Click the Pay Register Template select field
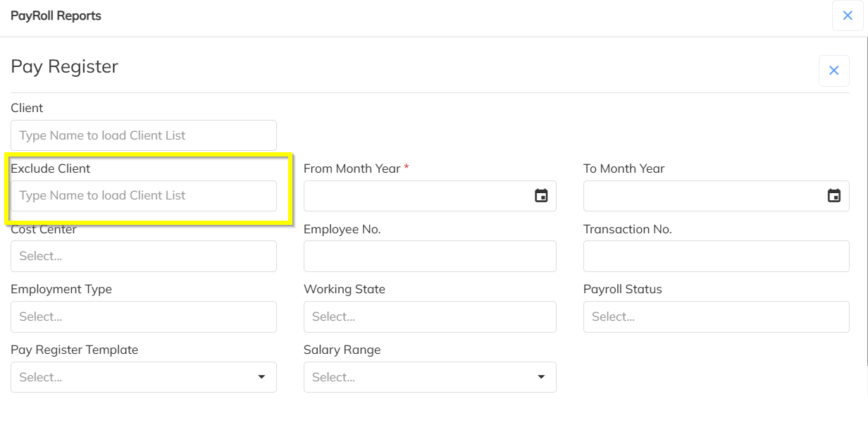The image size is (868, 430). [134, 377]
